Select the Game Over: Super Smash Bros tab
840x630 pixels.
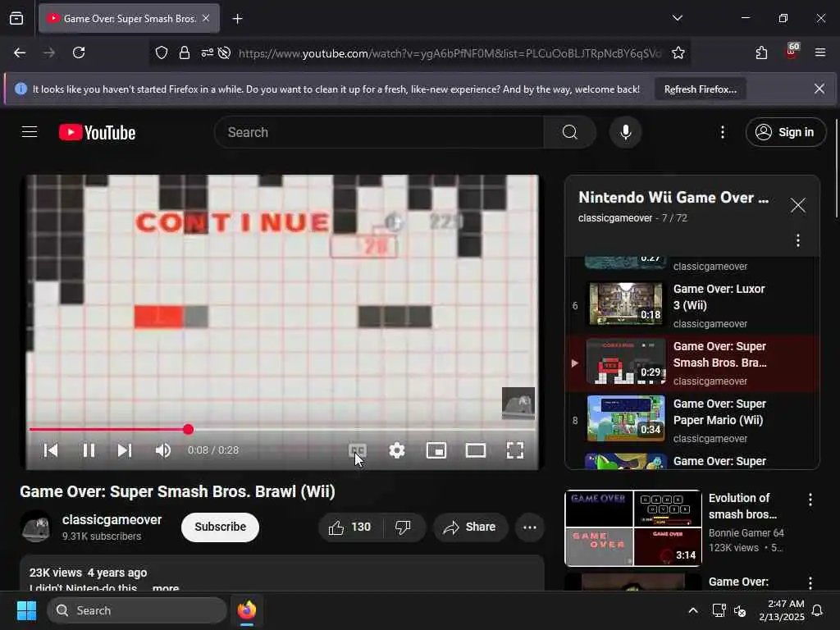129,19
